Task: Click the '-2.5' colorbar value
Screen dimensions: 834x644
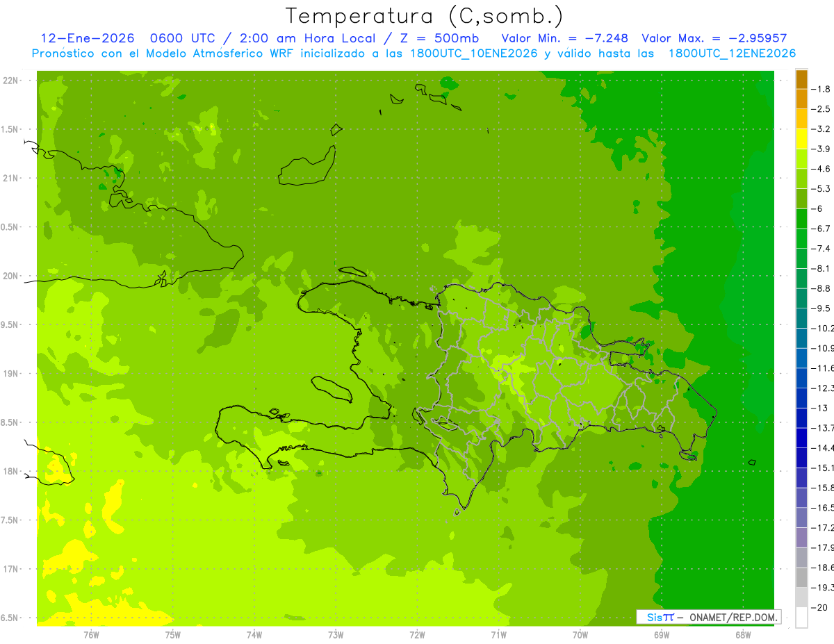Action: pyautogui.click(x=821, y=109)
